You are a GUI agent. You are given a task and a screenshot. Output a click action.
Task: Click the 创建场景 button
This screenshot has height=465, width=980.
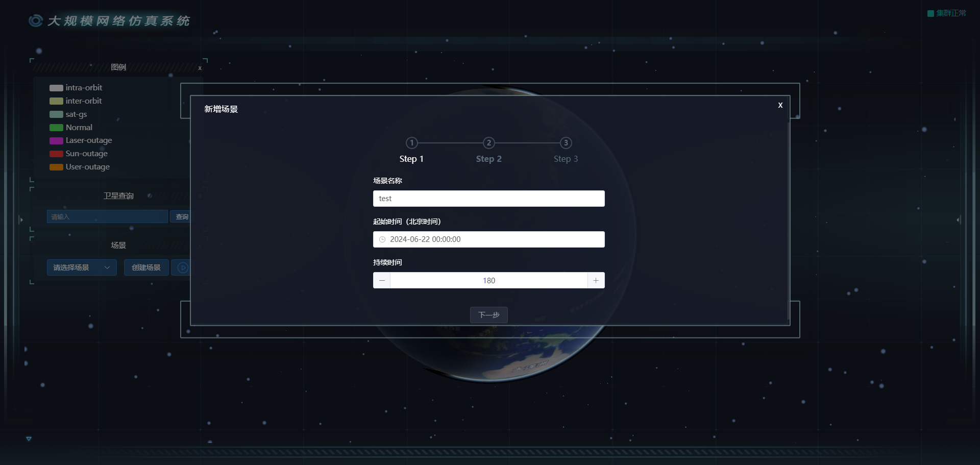pos(146,267)
